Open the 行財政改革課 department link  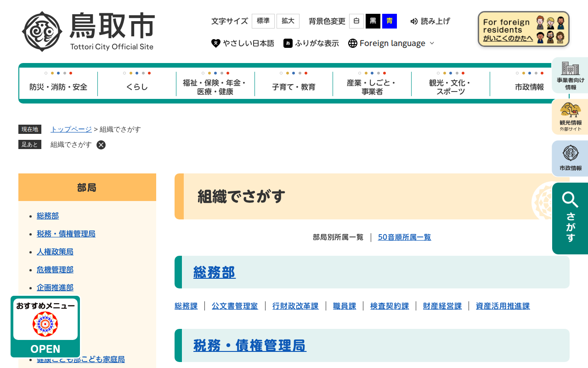[x=295, y=306]
